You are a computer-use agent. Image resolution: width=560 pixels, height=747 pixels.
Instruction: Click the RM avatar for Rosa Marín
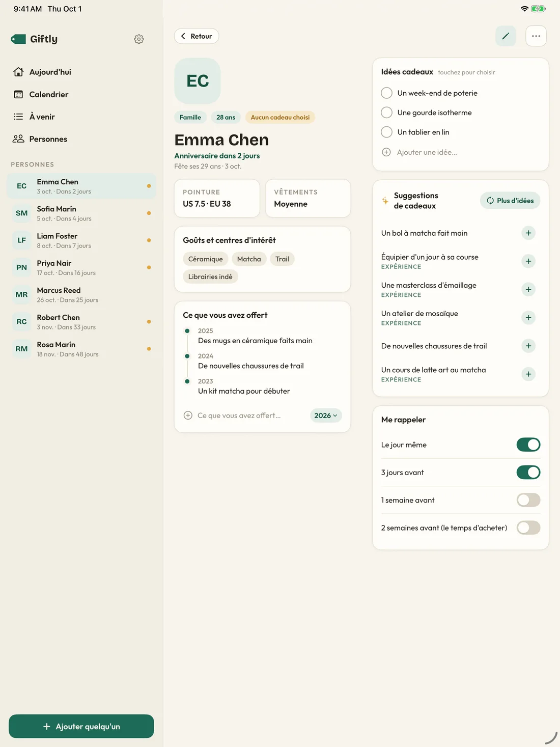(x=21, y=349)
